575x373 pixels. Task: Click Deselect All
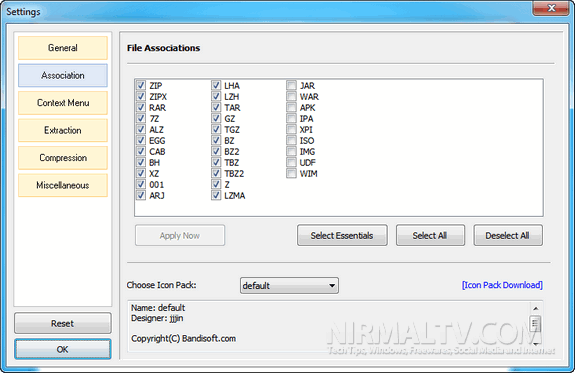pyautogui.click(x=508, y=235)
